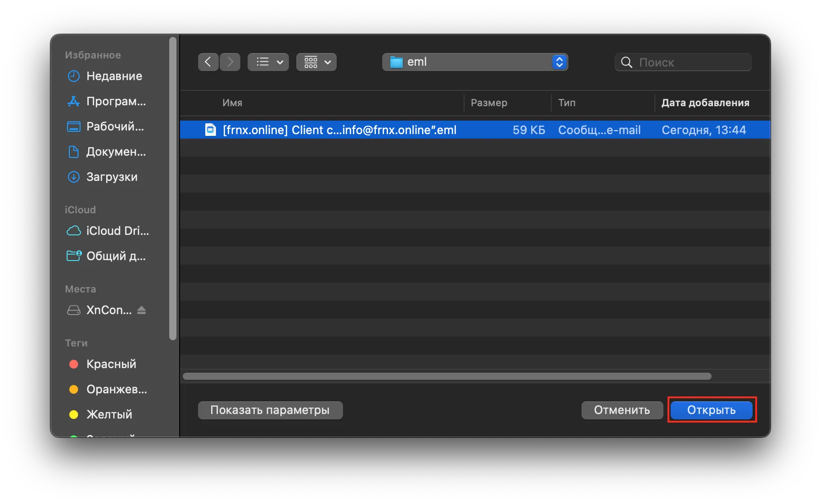Click the horizontal scrollbar in file list
This screenshot has height=504, width=821.
(x=447, y=376)
